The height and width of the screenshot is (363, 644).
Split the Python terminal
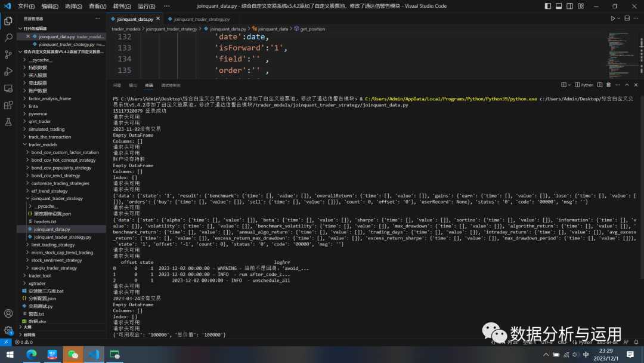point(600,85)
